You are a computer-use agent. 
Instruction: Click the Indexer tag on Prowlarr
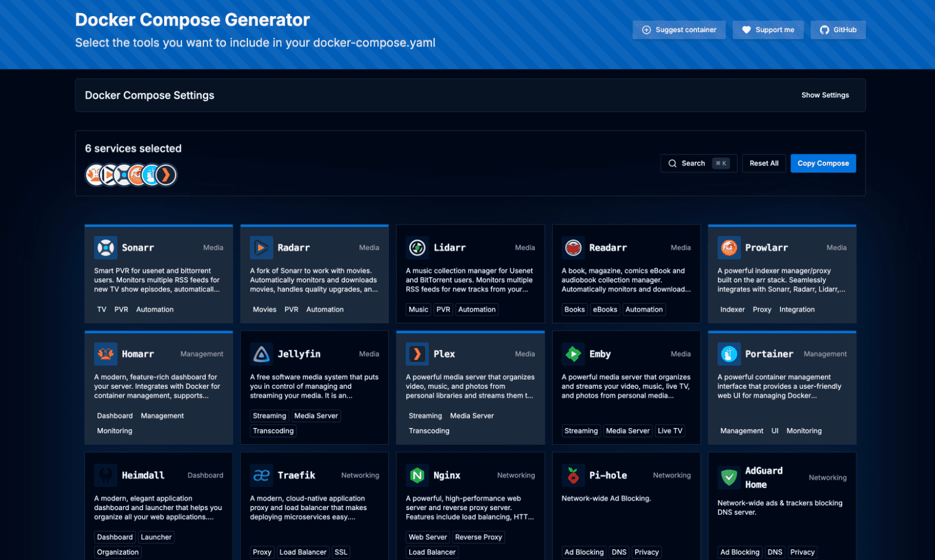click(732, 310)
